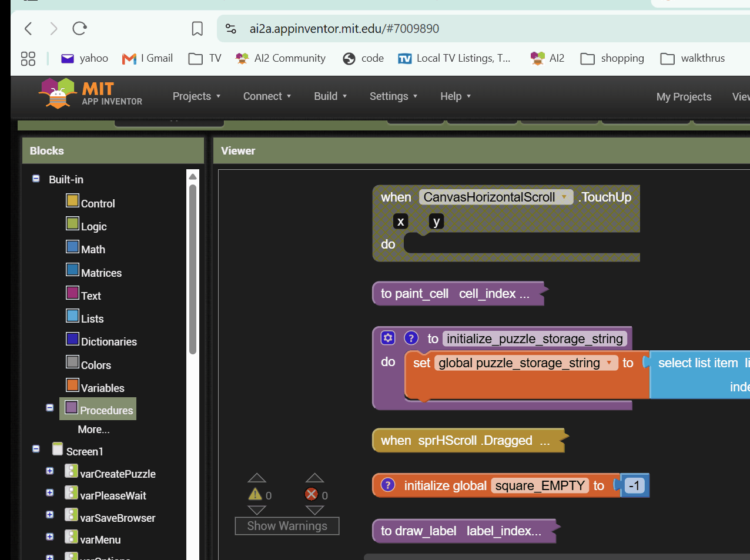Select the Colors blocks category
Image resolution: width=750 pixels, height=560 pixels.
pyautogui.click(x=89, y=364)
